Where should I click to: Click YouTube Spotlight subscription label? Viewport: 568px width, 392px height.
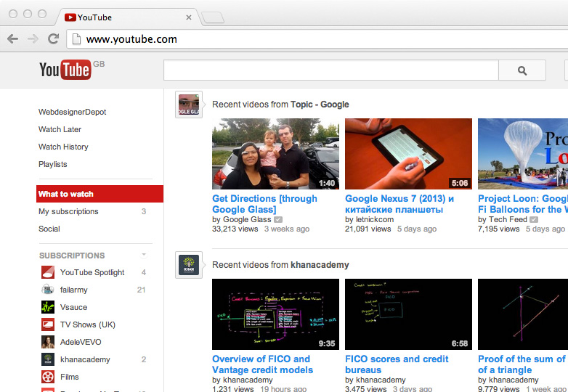tap(92, 272)
